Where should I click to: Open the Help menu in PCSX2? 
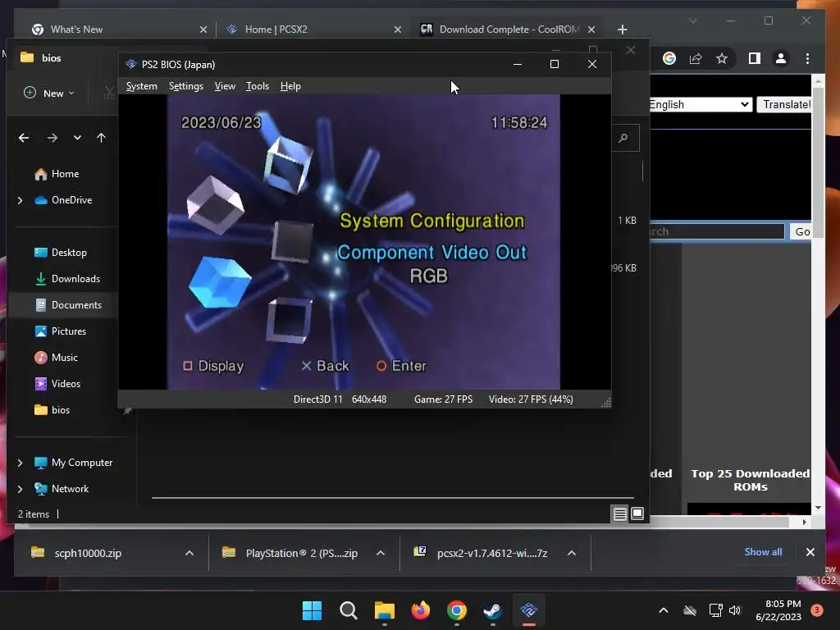tap(290, 86)
